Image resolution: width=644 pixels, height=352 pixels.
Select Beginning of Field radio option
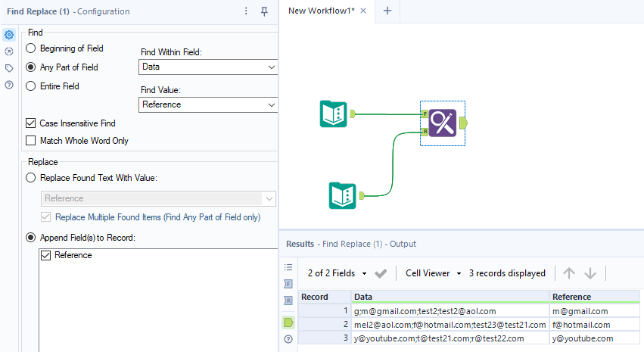point(31,48)
